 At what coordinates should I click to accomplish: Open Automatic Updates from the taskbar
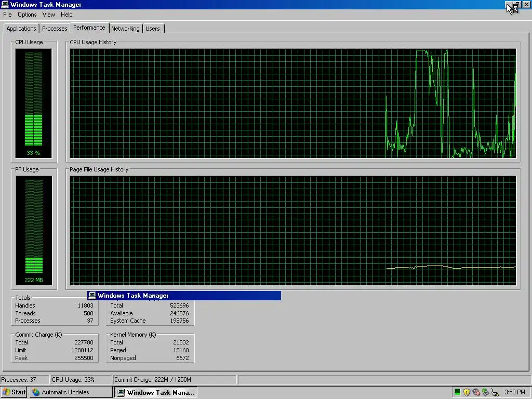tap(71, 392)
